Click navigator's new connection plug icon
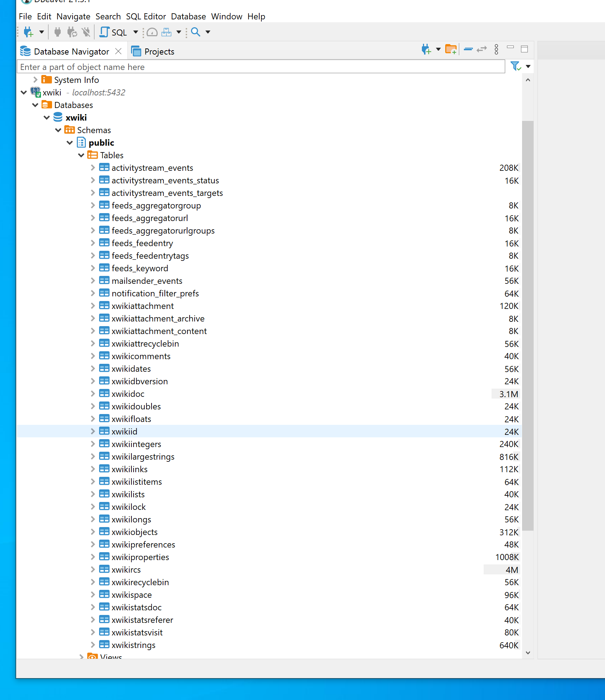 [426, 49]
